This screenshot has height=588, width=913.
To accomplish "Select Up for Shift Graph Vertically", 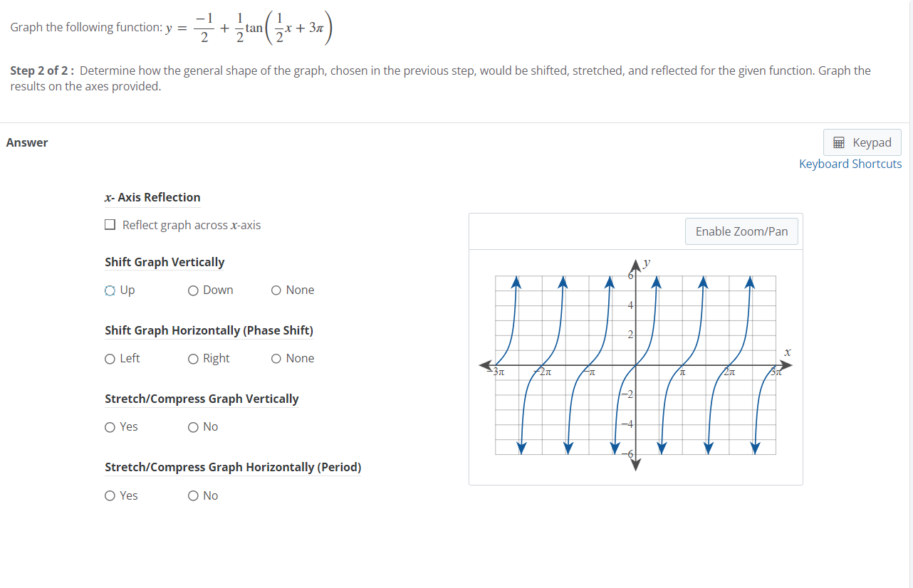I will [110, 290].
